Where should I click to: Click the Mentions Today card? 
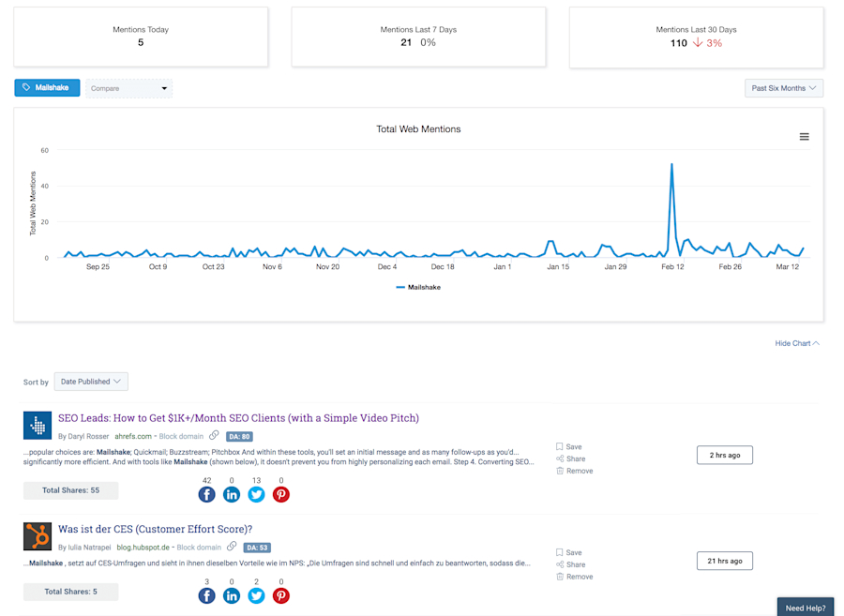(x=141, y=37)
